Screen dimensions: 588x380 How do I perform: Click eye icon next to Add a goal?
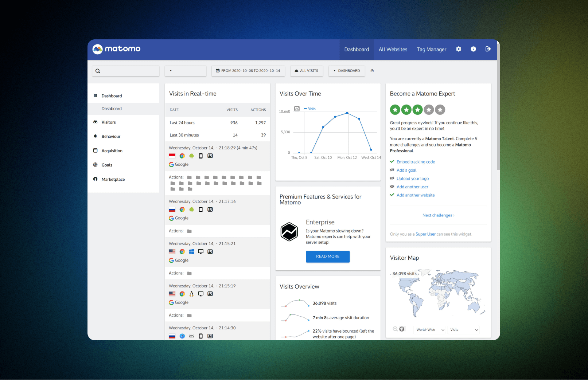click(x=392, y=170)
